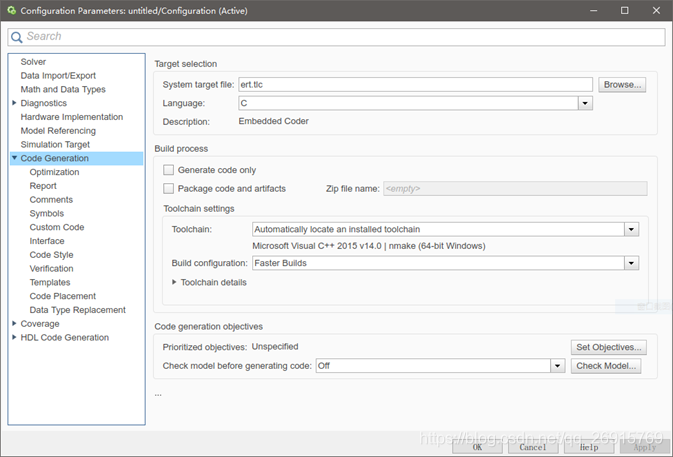Screen dimensions: 673x457
Task: Select Hardware Implementation
Action: (72, 117)
